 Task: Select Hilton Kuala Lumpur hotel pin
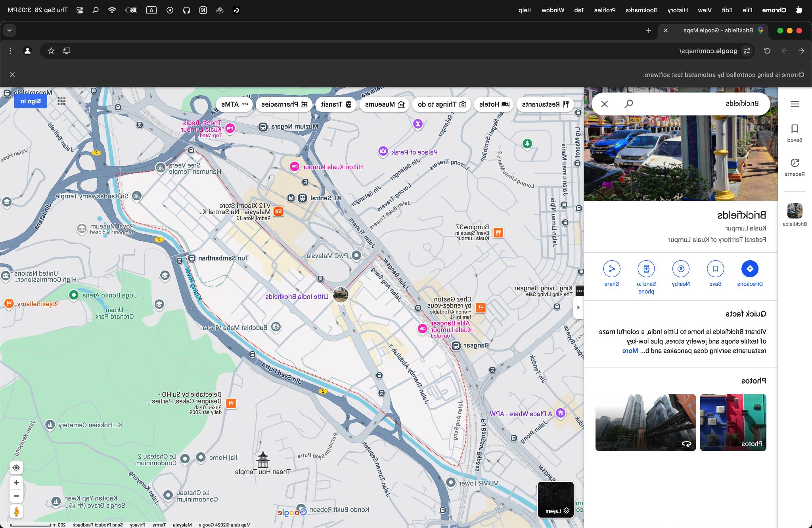coord(295,167)
